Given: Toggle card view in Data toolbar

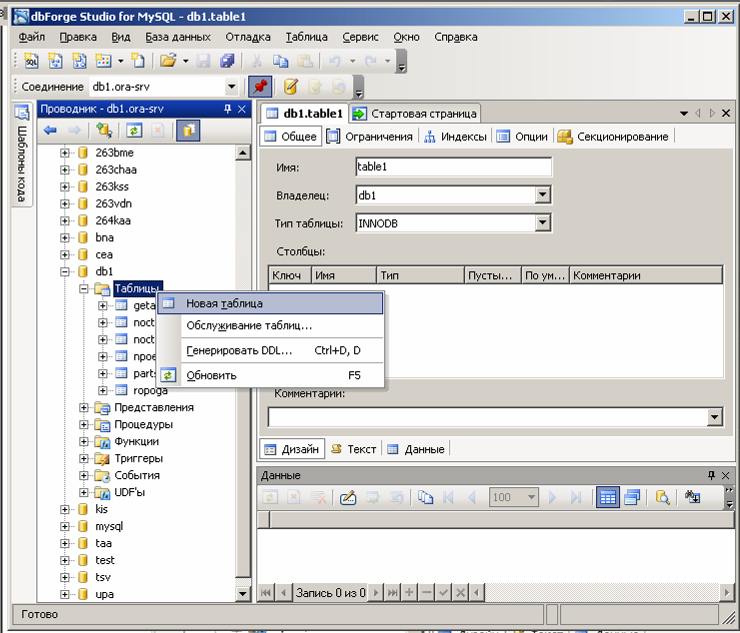Looking at the screenshot, I should [x=632, y=497].
